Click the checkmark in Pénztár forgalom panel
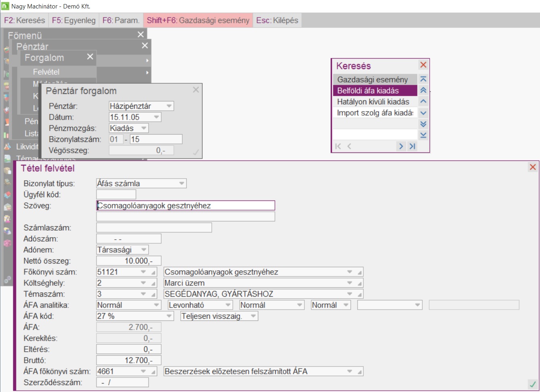Screen dimensions: 540x392 click(196, 152)
